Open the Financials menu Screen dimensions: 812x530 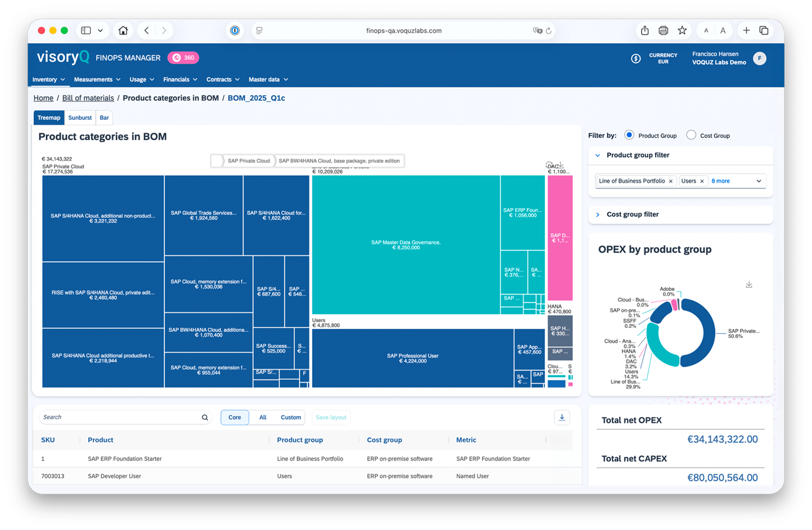tap(180, 79)
